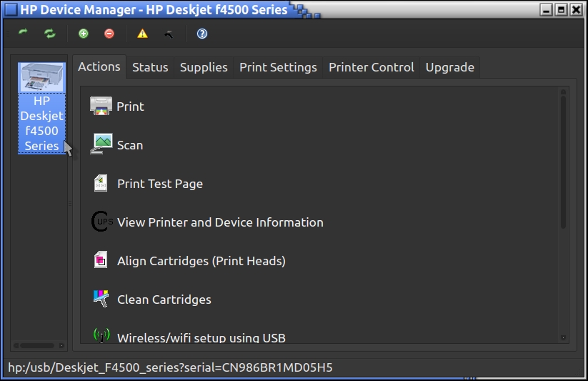Click the Print action

coord(130,107)
